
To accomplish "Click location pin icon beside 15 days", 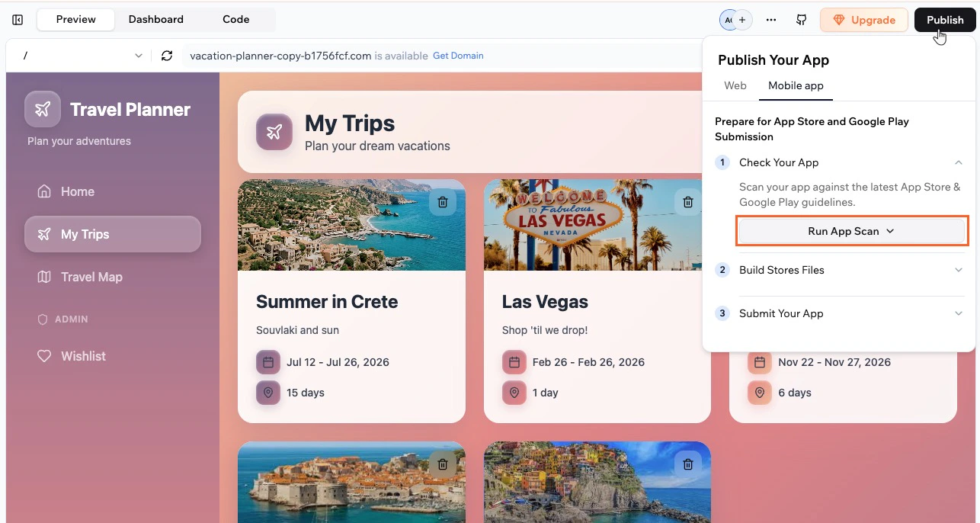I will [268, 393].
